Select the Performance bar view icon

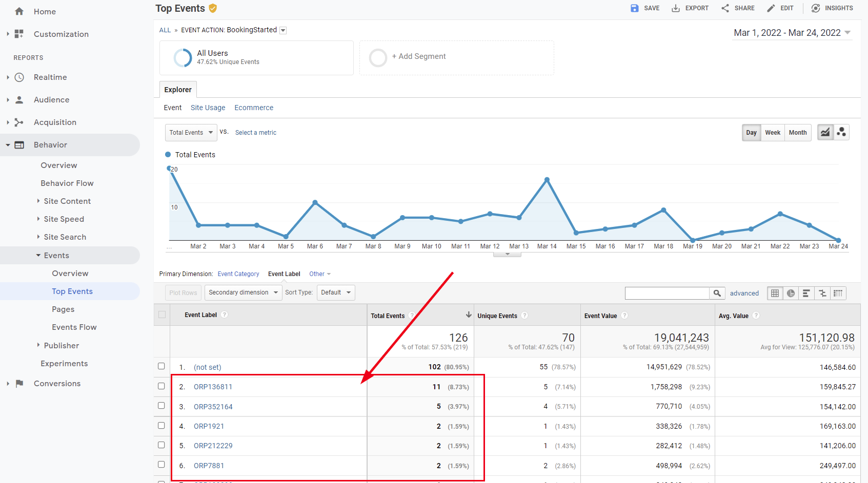pos(806,293)
